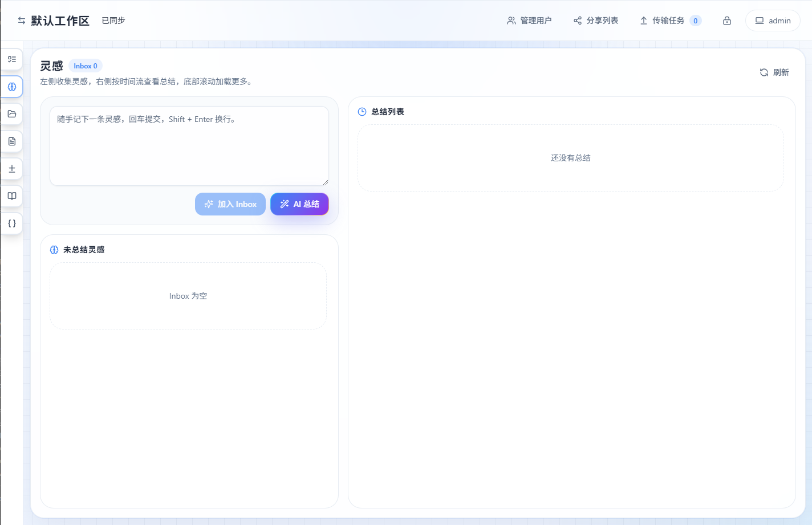This screenshot has height=525, width=812.
Task: Click the Inbox 0 badge
Action: point(86,66)
